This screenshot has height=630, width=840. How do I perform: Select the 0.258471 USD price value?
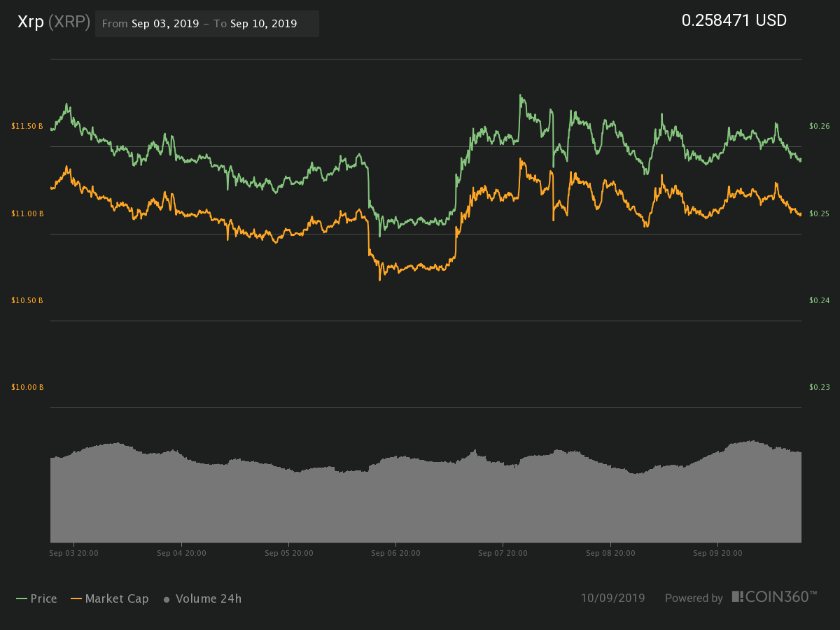click(x=734, y=21)
